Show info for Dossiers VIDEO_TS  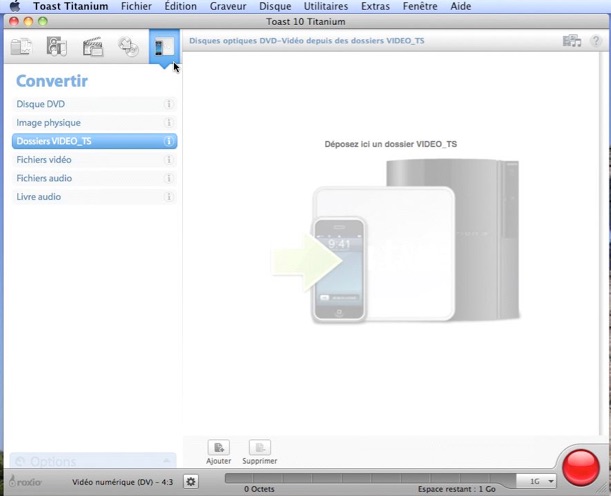169,141
